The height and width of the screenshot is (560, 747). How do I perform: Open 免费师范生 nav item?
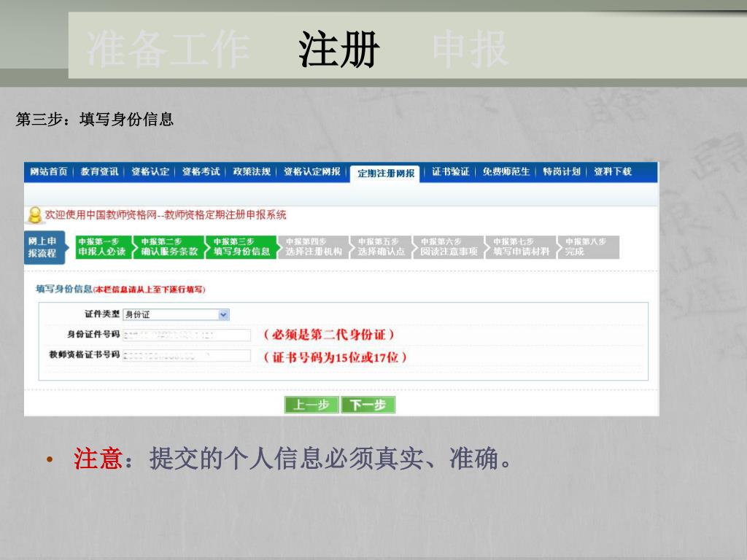click(x=506, y=171)
